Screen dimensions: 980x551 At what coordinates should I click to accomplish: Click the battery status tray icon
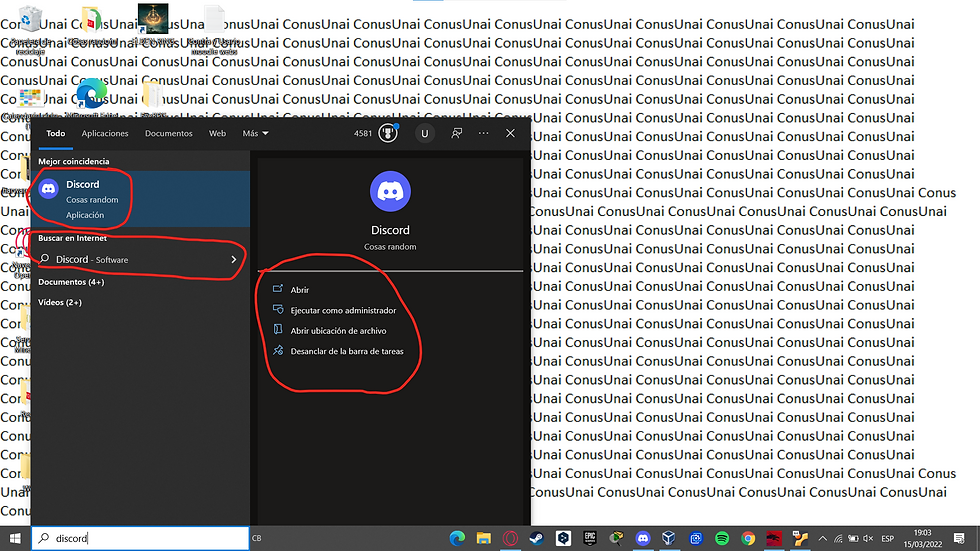[853, 539]
